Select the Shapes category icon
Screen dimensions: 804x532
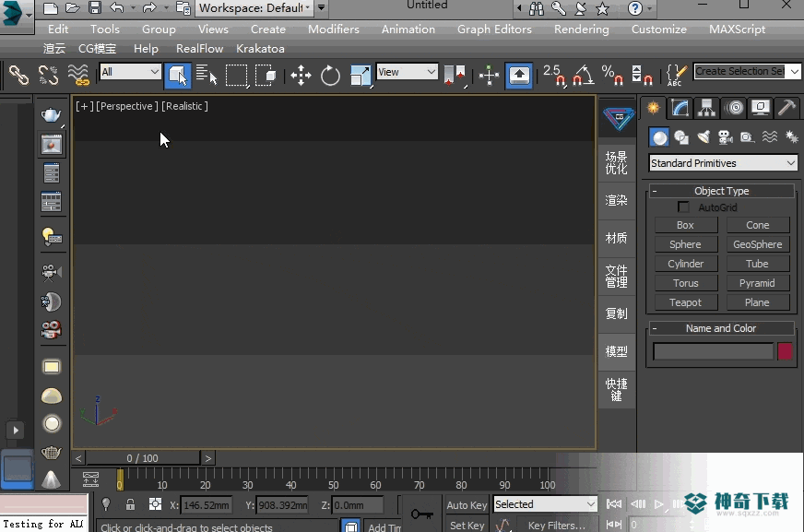681,137
